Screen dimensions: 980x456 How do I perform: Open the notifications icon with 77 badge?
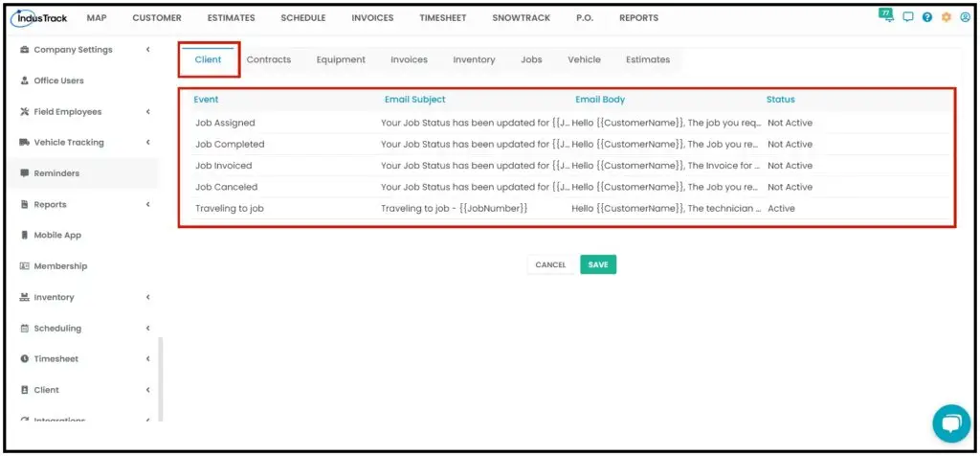click(x=885, y=15)
